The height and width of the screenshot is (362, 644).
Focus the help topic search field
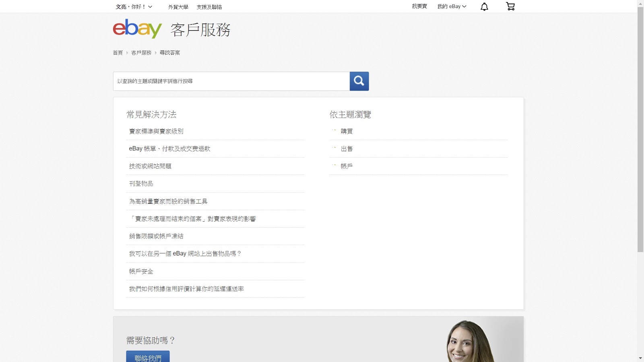point(231,81)
